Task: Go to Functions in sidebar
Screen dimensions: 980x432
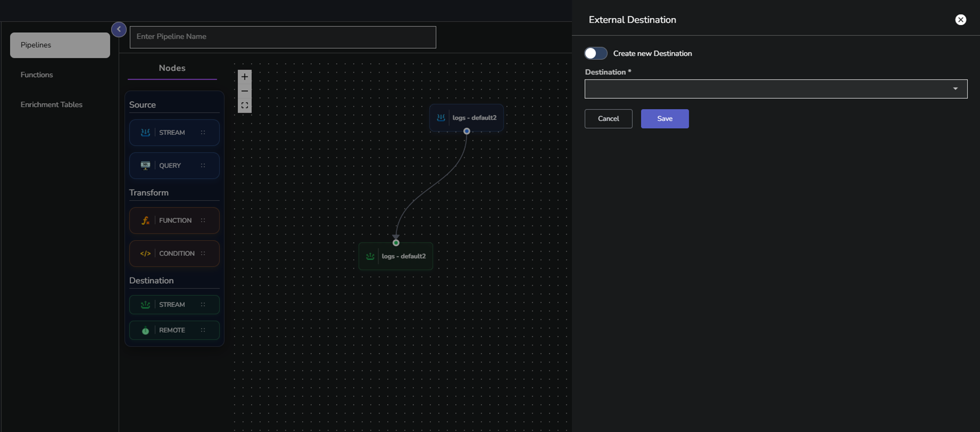Action: (37, 75)
